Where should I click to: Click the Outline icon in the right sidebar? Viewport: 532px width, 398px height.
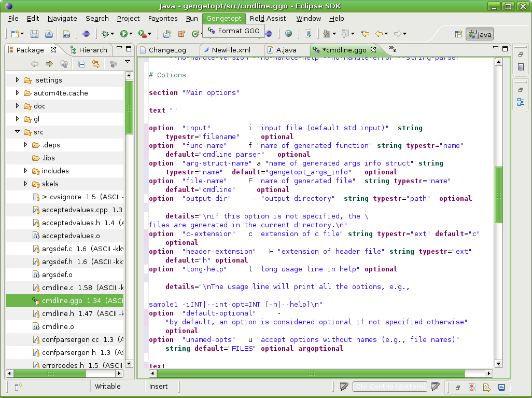[x=520, y=102]
